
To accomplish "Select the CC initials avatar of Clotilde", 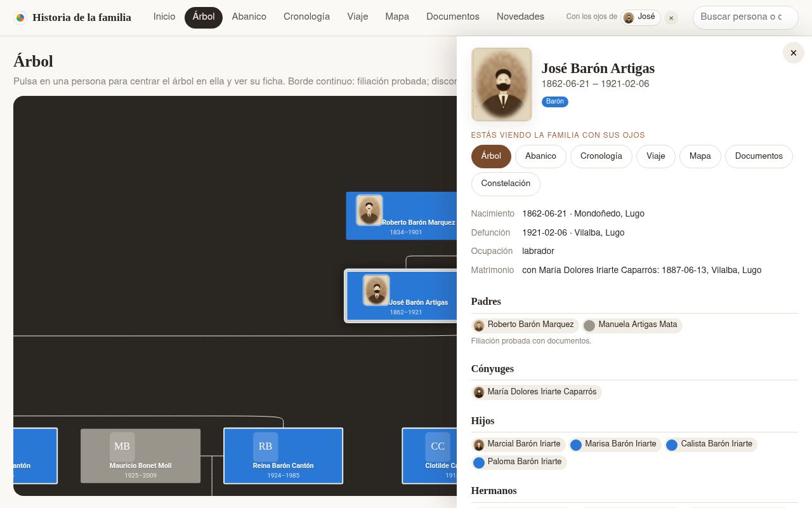I will click(438, 446).
